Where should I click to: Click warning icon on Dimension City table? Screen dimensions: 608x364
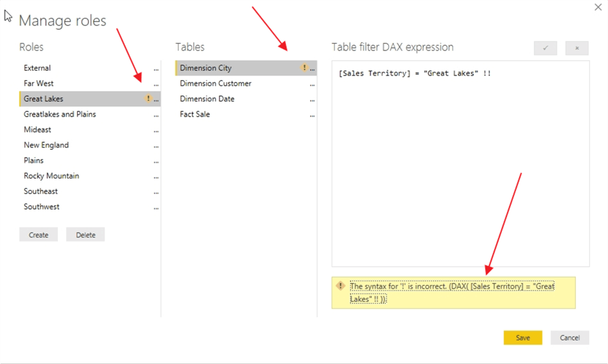point(304,68)
